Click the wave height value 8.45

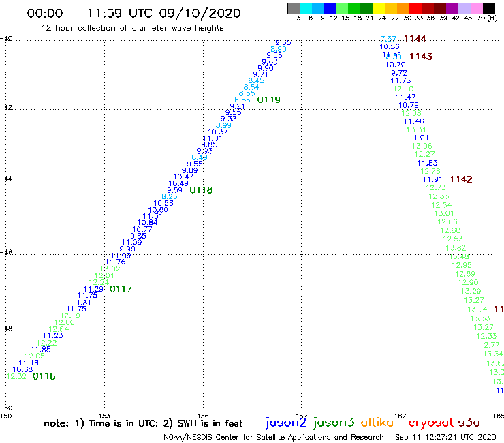pyautogui.click(x=256, y=80)
